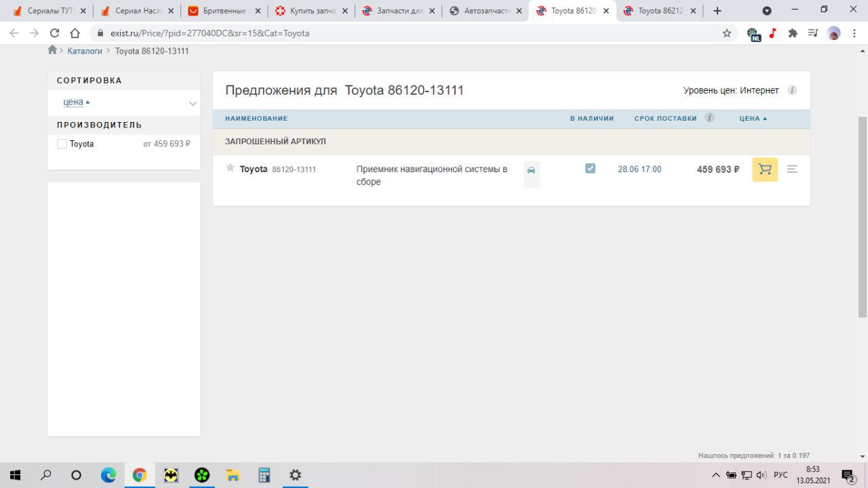Click the цена sort link
The width and height of the screenshot is (868, 488).
(73, 102)
